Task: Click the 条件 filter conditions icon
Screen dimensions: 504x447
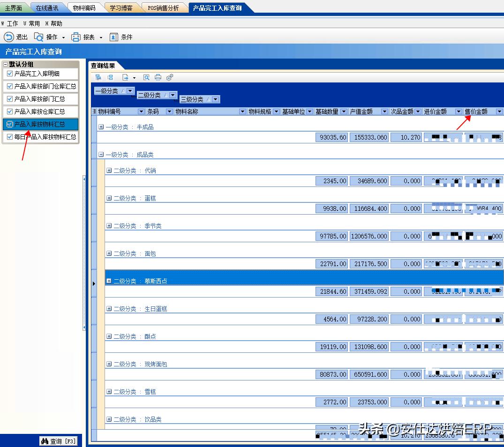Action: [x=113, y=37]
